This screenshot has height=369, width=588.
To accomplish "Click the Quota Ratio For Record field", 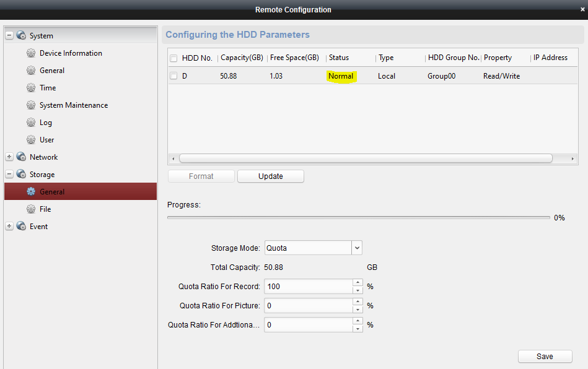I will click(x=308, y=287).
